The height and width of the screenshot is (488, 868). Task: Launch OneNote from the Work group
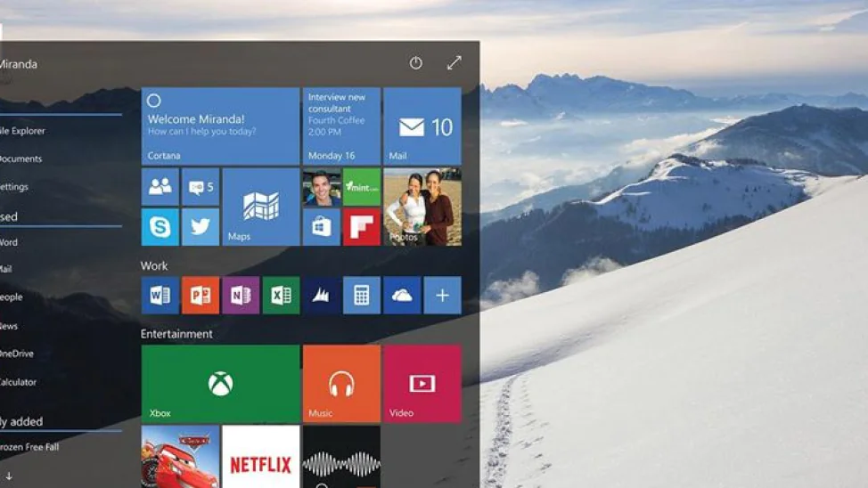pyautogui.click(x=241, y=296)
